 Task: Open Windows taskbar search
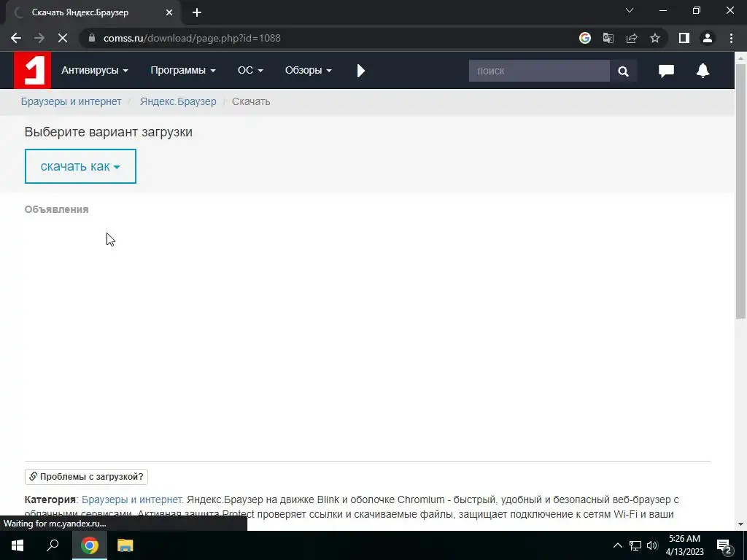[x=53, y=545]
